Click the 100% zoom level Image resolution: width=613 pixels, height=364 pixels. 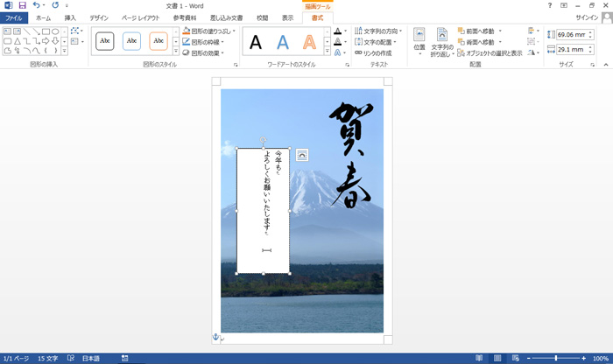click(600, 358)
